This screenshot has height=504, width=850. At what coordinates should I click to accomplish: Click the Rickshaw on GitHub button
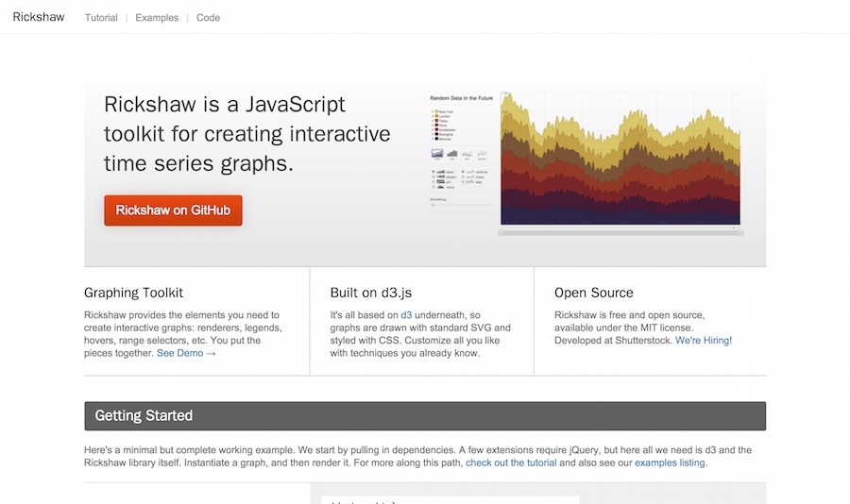(173, 210)
